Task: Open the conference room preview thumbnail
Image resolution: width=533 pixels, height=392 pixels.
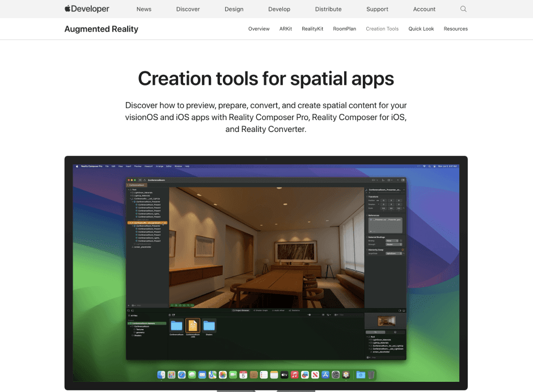Action: (x=387, y=321)
